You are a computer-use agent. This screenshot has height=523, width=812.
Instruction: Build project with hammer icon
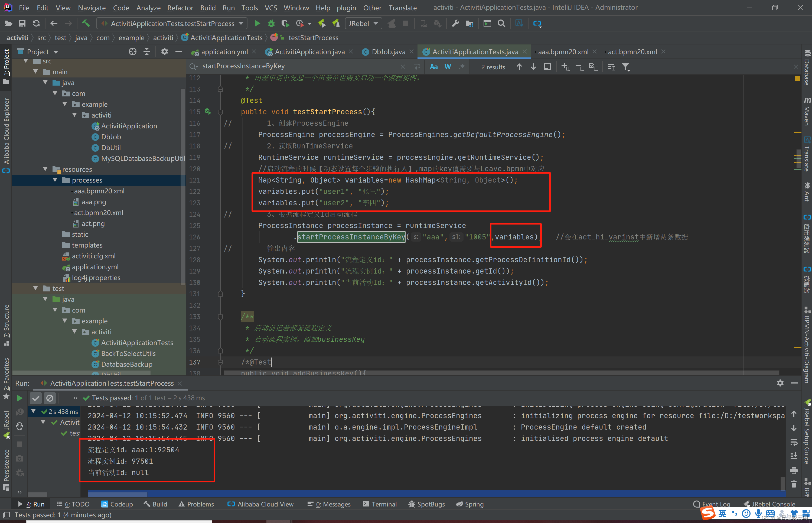[86, 24]
